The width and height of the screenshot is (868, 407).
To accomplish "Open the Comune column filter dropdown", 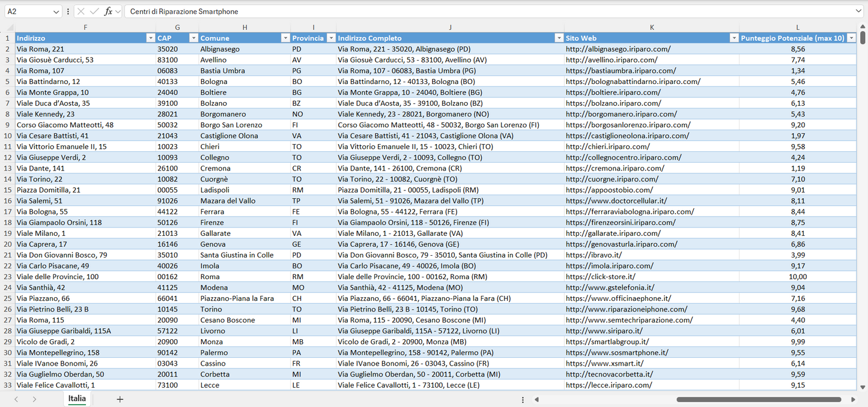I will click(285, 38).
